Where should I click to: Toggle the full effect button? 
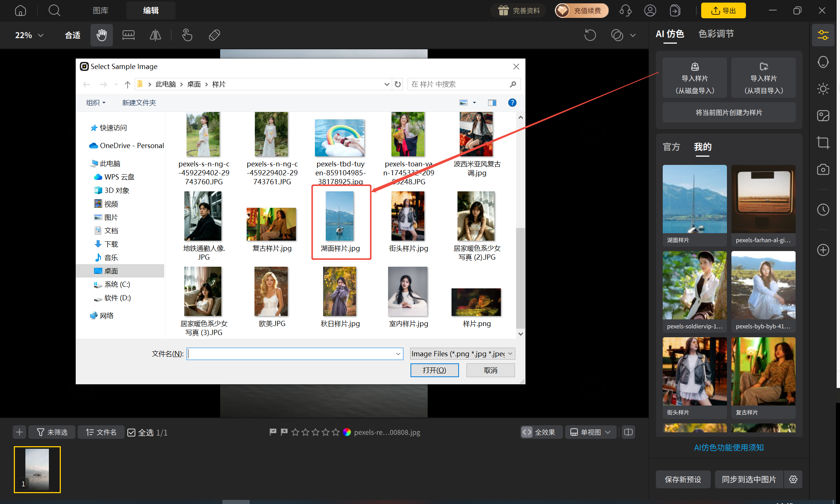[541, 432]
